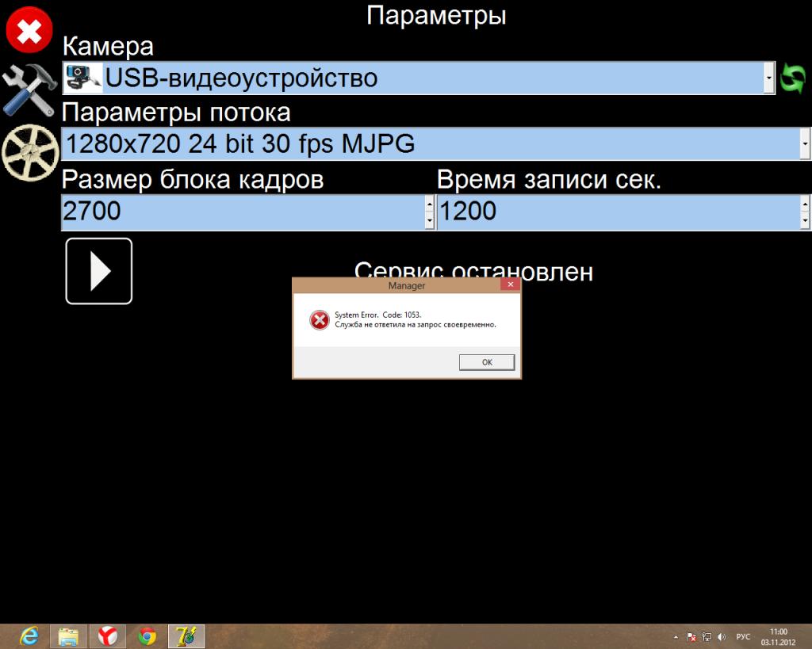Click the 2700 frame block size field
The height and width of the screenshot is (649, 812).
click(243, 212)
